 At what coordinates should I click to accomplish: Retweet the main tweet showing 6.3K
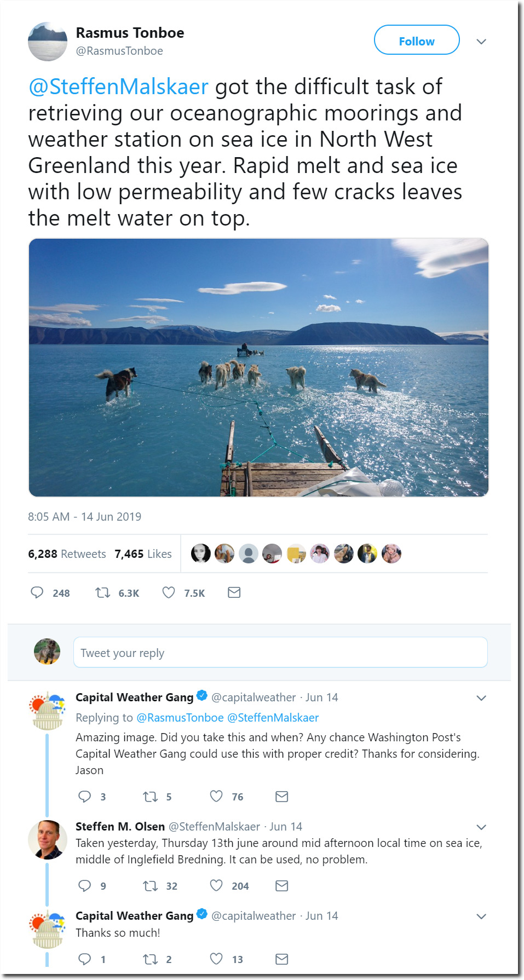point(102,592)
